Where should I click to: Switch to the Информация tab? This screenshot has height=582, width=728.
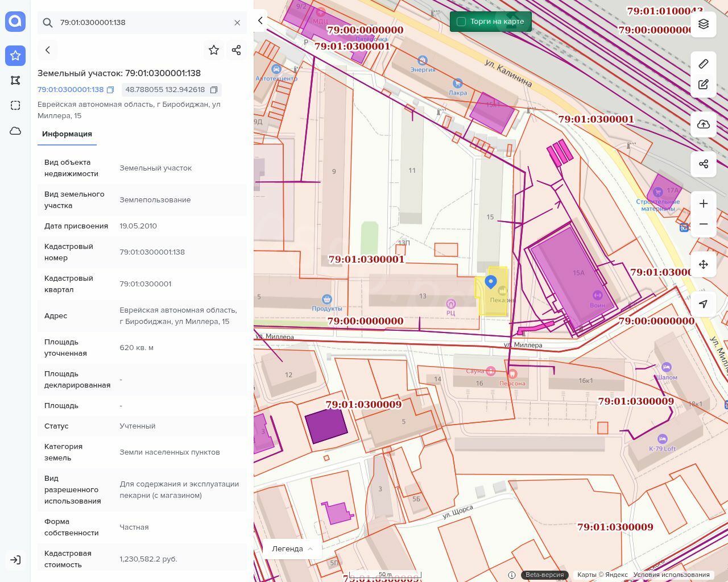(67, 134)
